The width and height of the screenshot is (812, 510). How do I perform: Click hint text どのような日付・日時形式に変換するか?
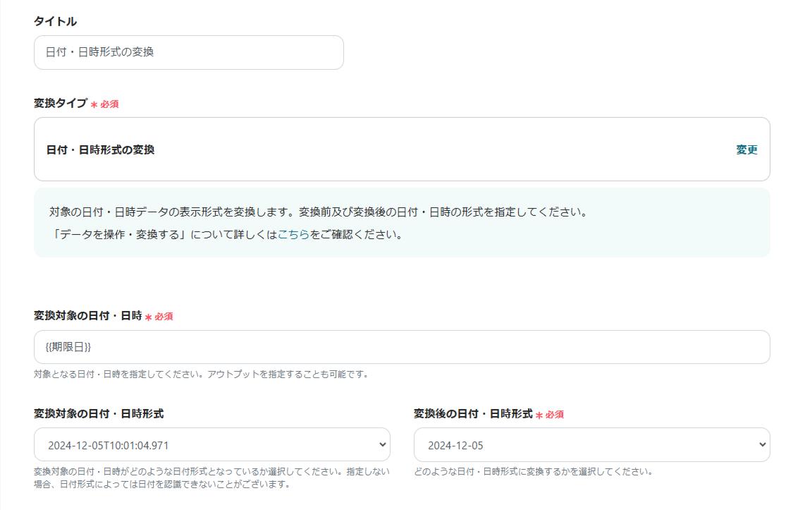click(533, 472)
